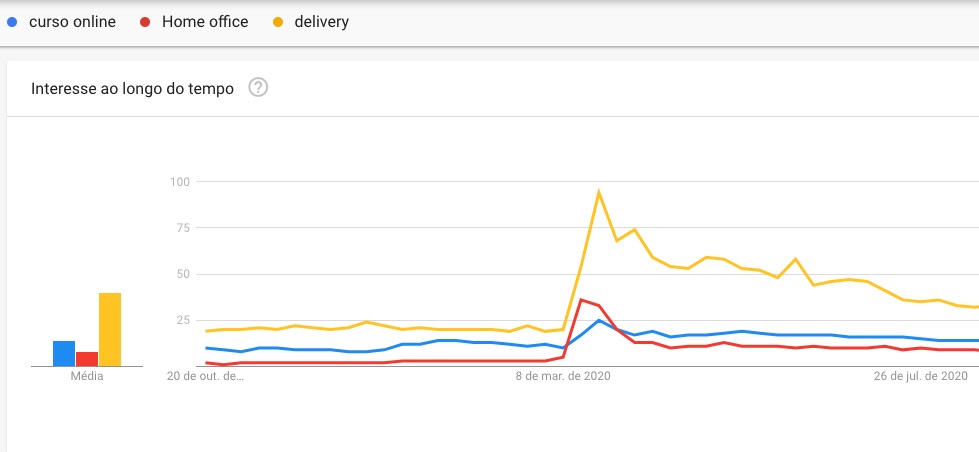Click the blue curso online line's peak
The height and width of the screenshot is (452, 979).
598,320
